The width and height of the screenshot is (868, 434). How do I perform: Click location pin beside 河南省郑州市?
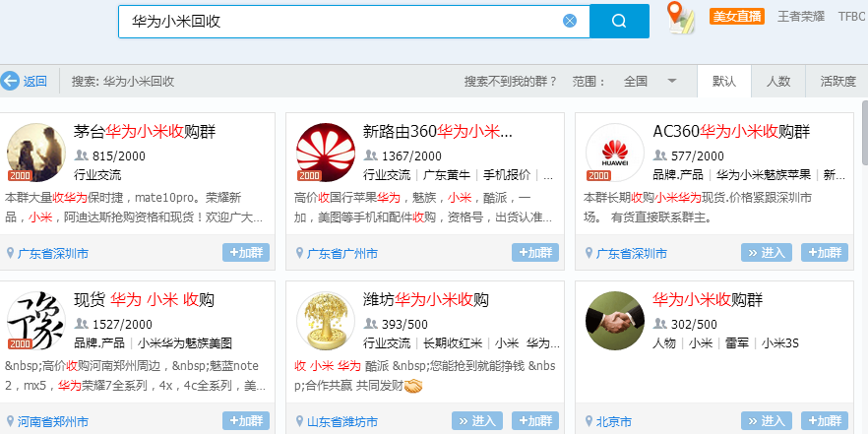tap(10, 421)
